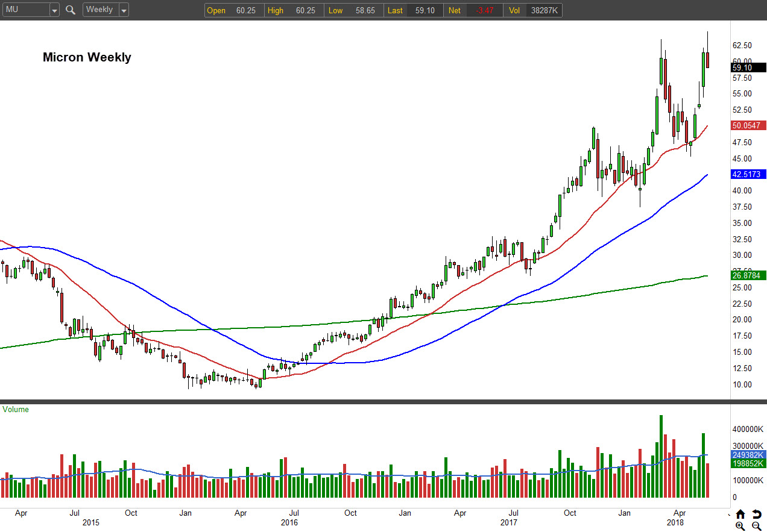767x532 pixels.
Task: Click the 62.50 price axis label
Action: click(742, 45)
